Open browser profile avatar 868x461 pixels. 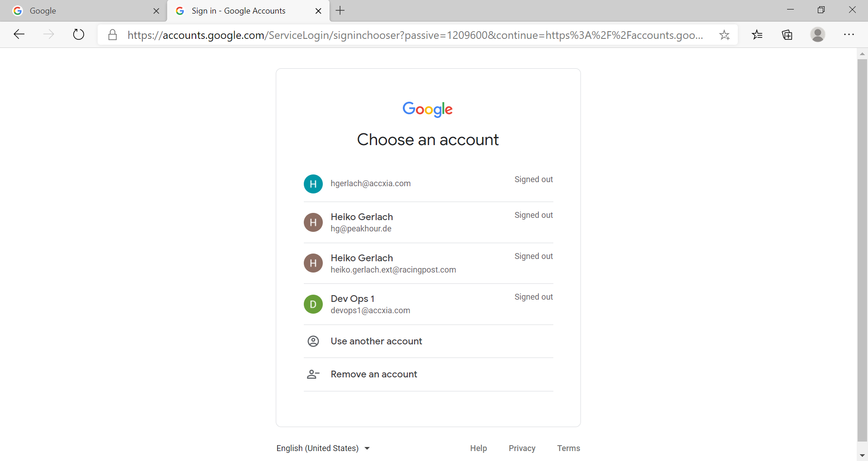tap(817, 35)
